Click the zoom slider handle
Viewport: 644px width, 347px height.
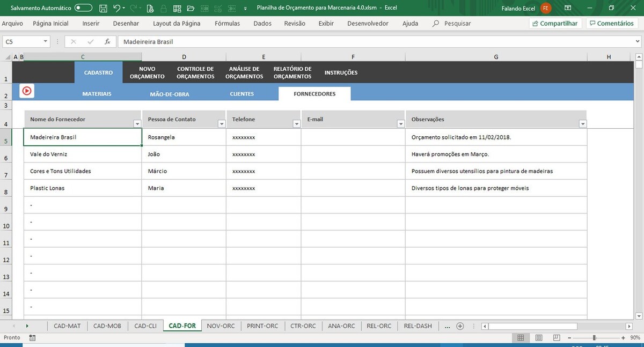click(594, 338)
